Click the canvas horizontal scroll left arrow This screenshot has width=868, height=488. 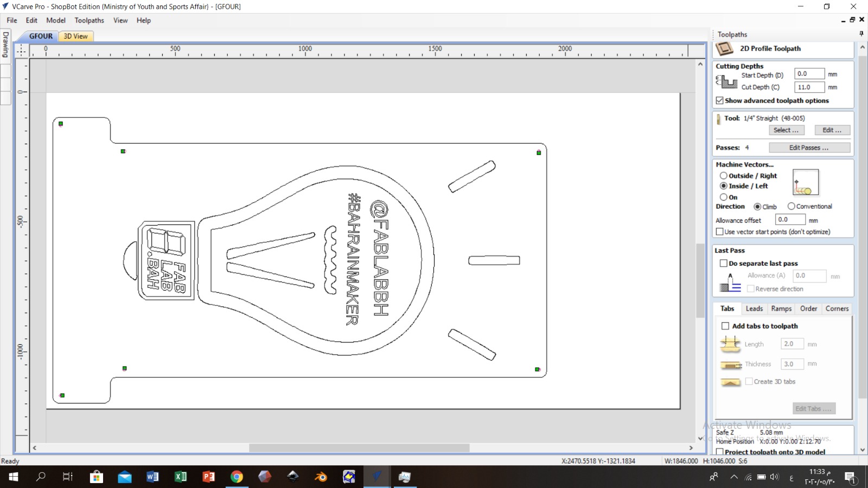(35, 448)
